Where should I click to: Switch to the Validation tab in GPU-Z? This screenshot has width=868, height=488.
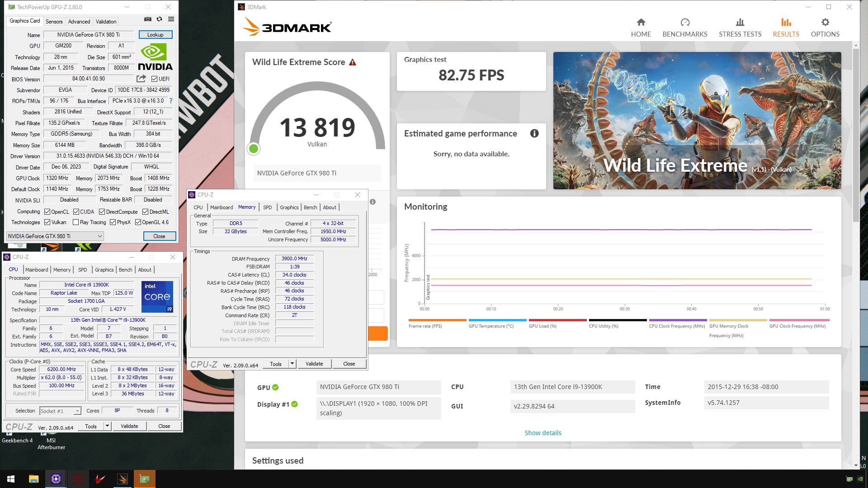(x=106, y=21)
